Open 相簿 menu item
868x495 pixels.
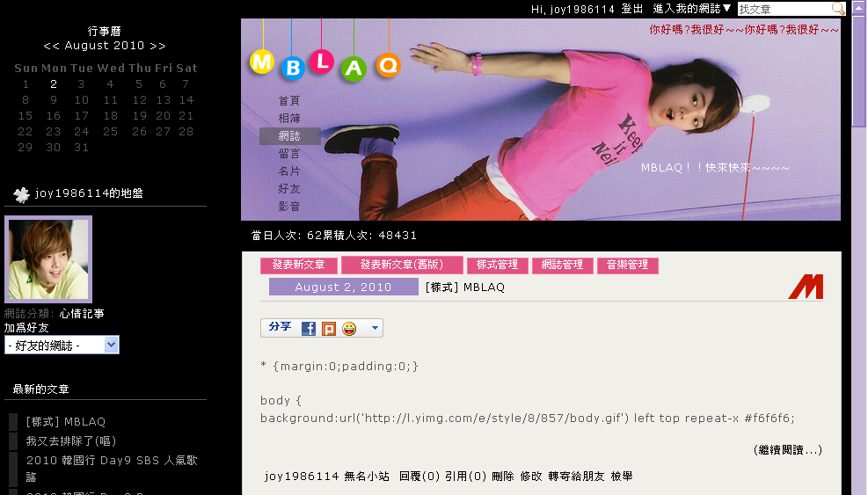(289, 119)
